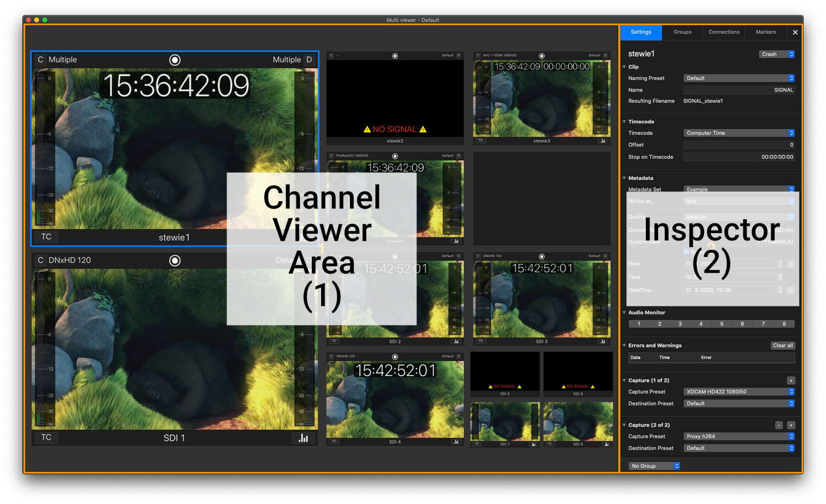This screenshot has width=826, height=504.
Task: Select audio monitor channel 8
Action: pos(784,324)
